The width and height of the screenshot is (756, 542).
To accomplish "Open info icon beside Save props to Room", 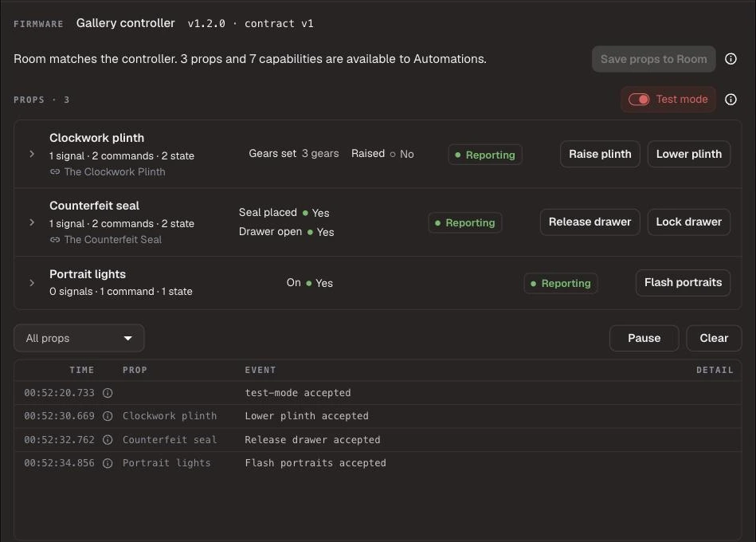I will tap(731, 59).
